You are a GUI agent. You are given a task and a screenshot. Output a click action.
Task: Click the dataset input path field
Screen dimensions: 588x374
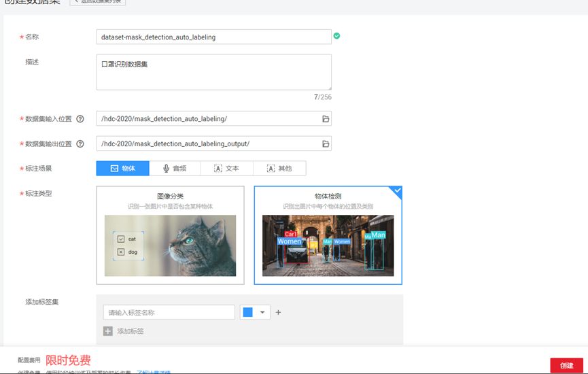pyautogui.click(x=213, y=118)
